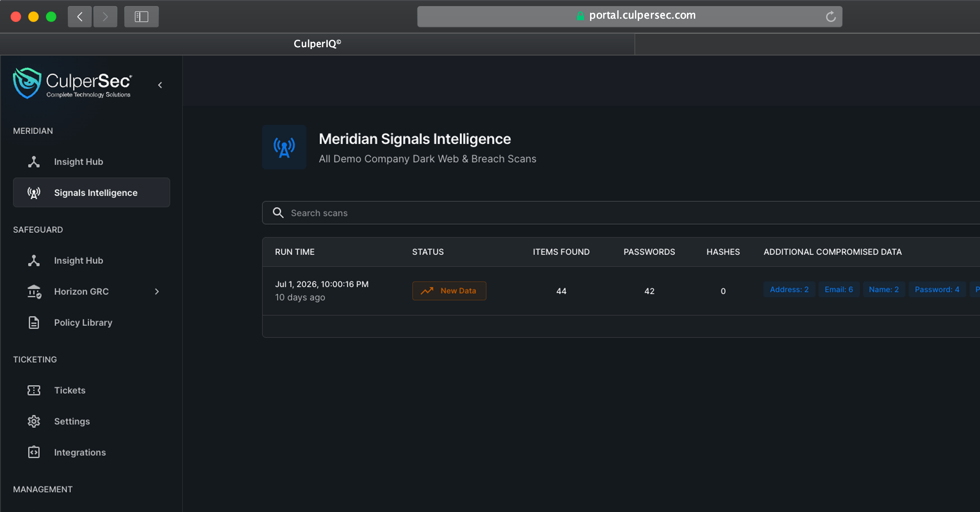
Task: Click the 10 days ago text
Action: click(x=300, y=298)
